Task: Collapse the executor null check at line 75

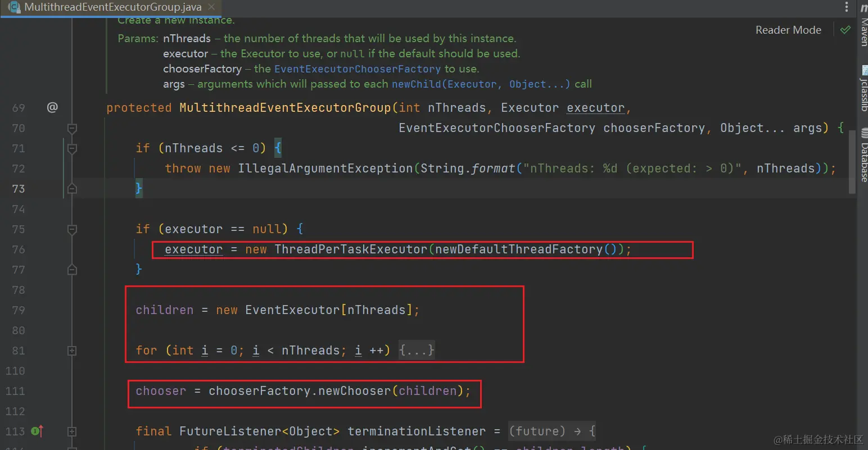Action: tap(72, 229)
